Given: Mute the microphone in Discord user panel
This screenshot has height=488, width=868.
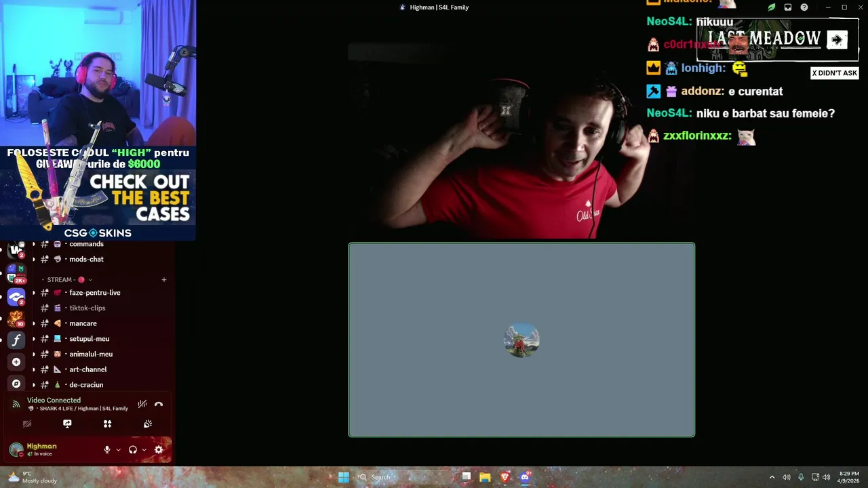Looking at the screenshot, I should [106, 449].
